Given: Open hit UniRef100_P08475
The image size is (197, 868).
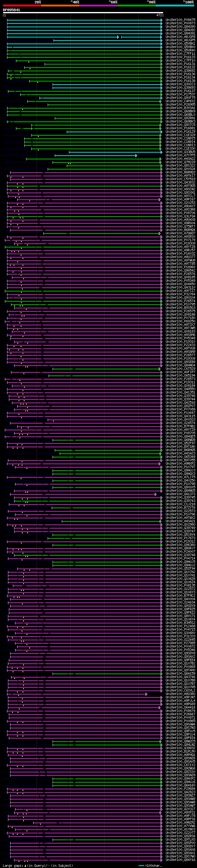Looking at the screenshot, I should [x=180, y=20].
